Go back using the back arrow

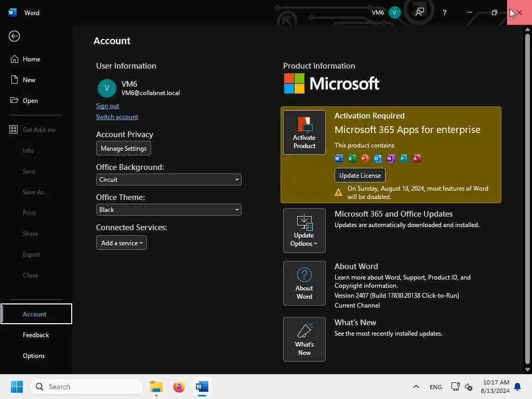[x=14, y=36]
